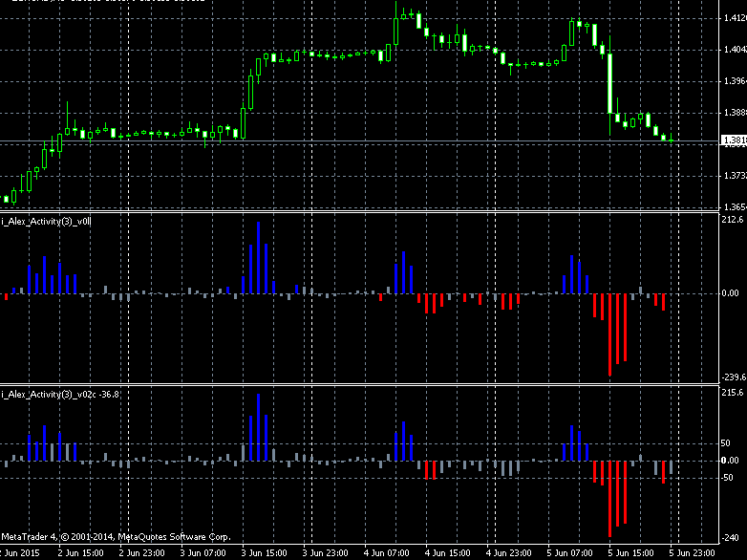
Task: Click the -239.6 indicator scale minimum
Action: pos(734,377)
